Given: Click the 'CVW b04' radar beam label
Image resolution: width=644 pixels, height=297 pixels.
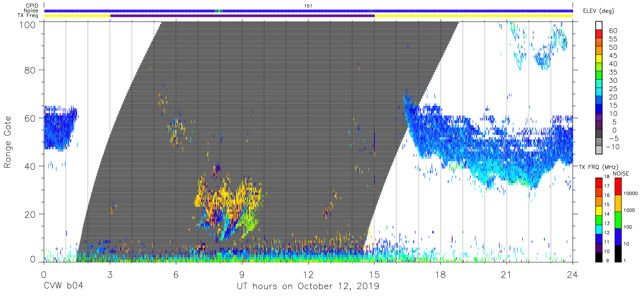Looking at the screenshot, I should coord(63,287).
